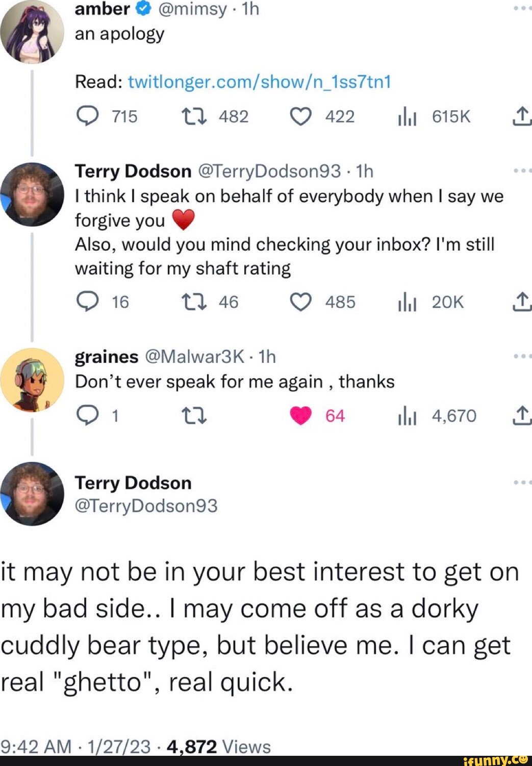Retweet graines' tweet
The image size is (532, 766).
[x=195, y=416]
